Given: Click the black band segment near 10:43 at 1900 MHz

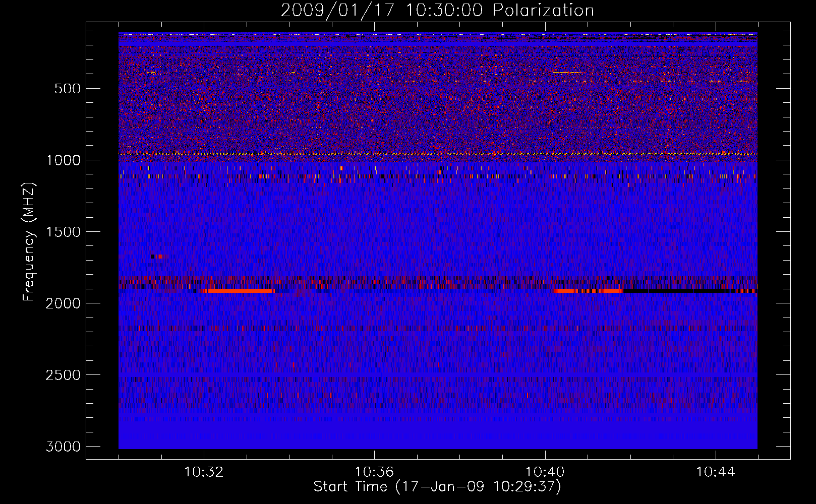Looking at the screenshot, I should coord(676,291).
